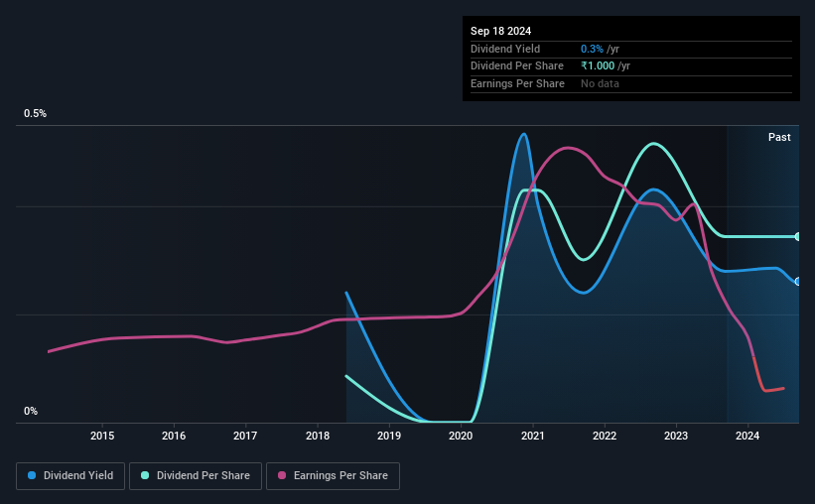Click the 2022 x-axis label
This screenshot has height=504, width=815.
point(605,436)
